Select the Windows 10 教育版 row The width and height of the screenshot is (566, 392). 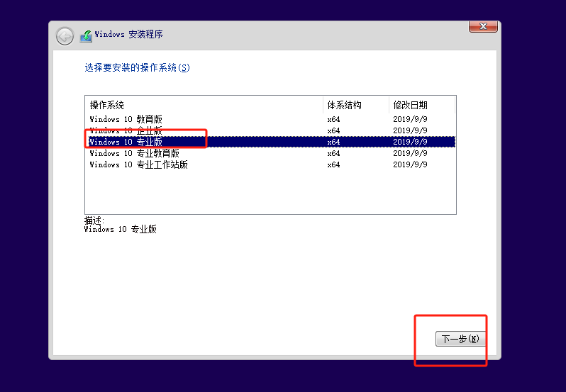pyautogui.click(x=270, y=119)
